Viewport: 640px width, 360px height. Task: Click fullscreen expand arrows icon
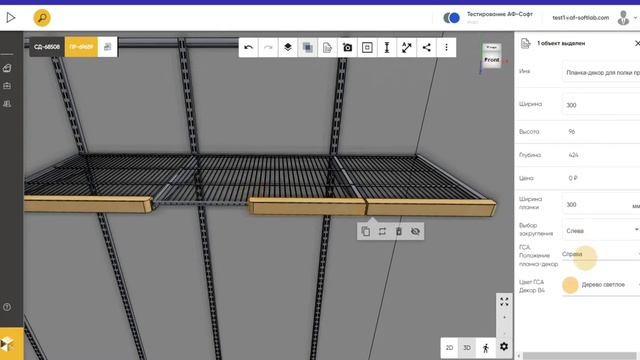coord(504,302)
